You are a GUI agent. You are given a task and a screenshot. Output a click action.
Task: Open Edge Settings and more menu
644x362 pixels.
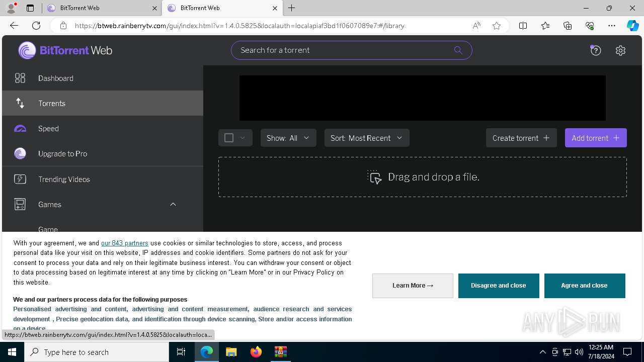click(x=612, y=26)
